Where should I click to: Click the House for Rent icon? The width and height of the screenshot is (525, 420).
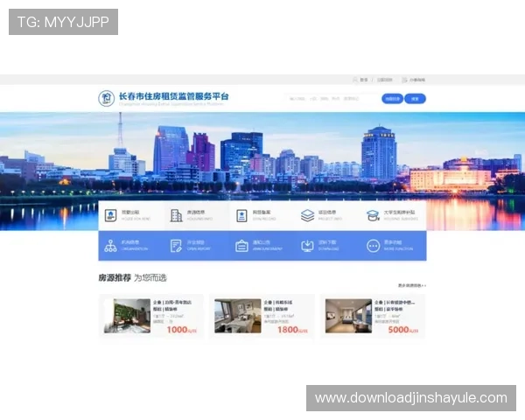pyautogui.click(x=111, y=215)
